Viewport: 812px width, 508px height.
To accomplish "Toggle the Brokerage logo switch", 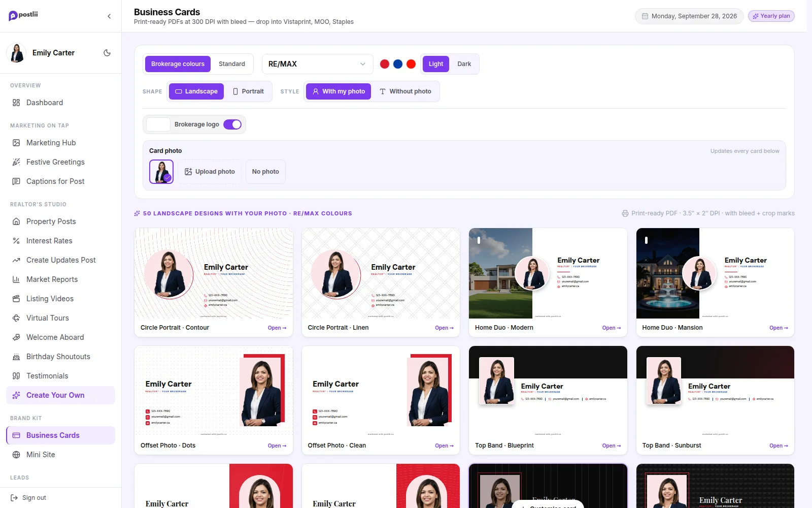I will click(232, 124).
